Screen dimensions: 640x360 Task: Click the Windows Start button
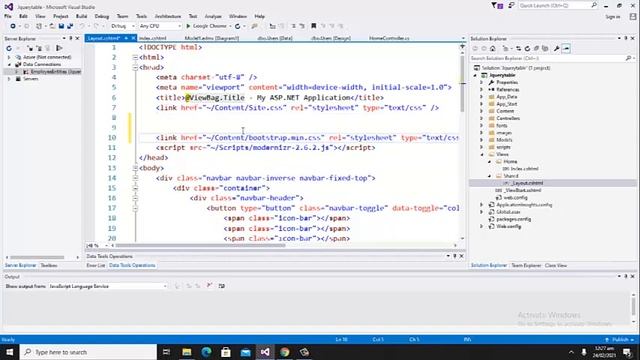coord(9,352)
